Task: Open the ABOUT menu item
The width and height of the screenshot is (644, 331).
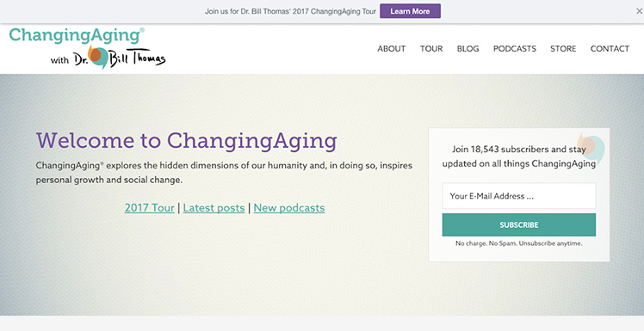Action: click(392, 48)
